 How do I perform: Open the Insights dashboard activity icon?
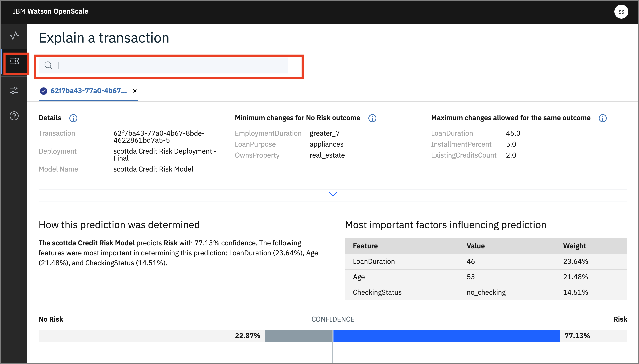(14, 36)
